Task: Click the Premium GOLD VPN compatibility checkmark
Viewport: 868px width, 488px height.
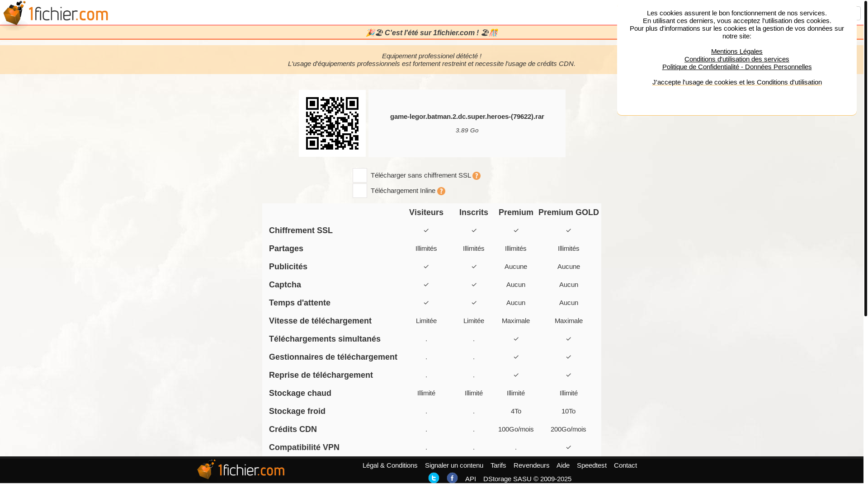Action: click(568, 447)
